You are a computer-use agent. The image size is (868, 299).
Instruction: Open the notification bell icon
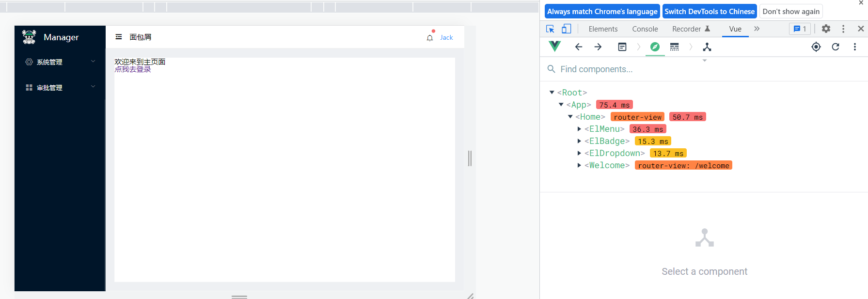[430, 38]
